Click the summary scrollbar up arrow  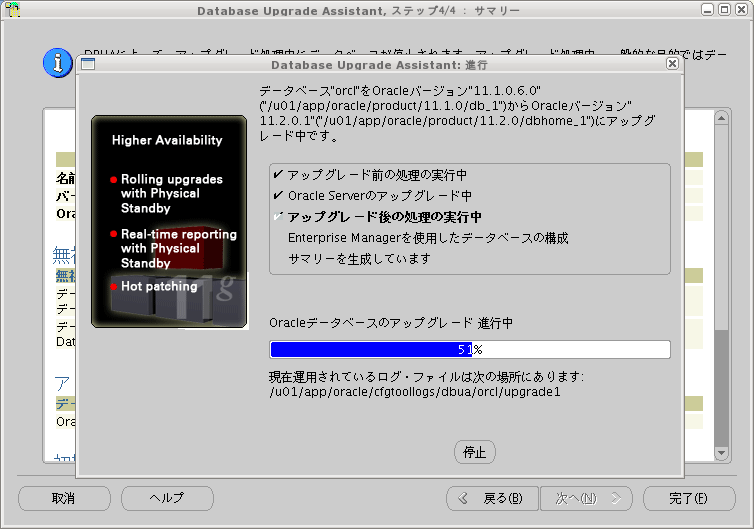(721, 118)
